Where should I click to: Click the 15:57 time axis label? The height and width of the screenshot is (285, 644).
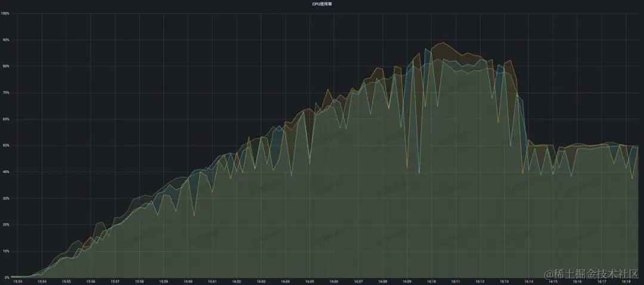pyautogui.click(x=115, y=282)
